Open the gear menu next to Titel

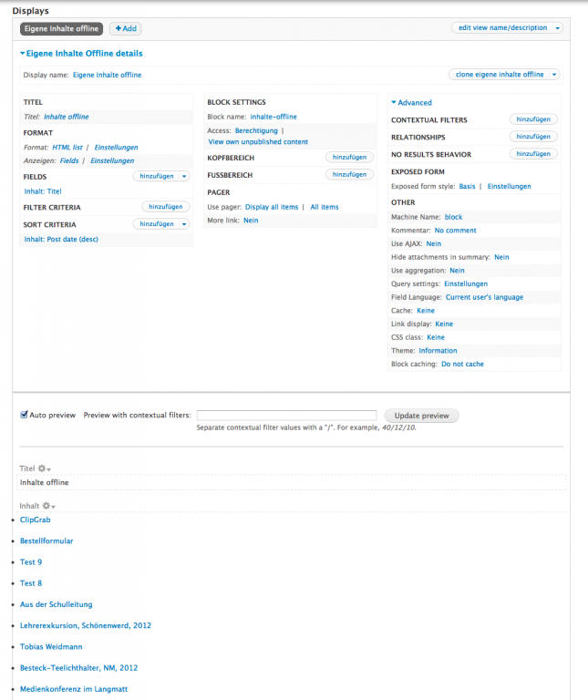click(45, 468)
